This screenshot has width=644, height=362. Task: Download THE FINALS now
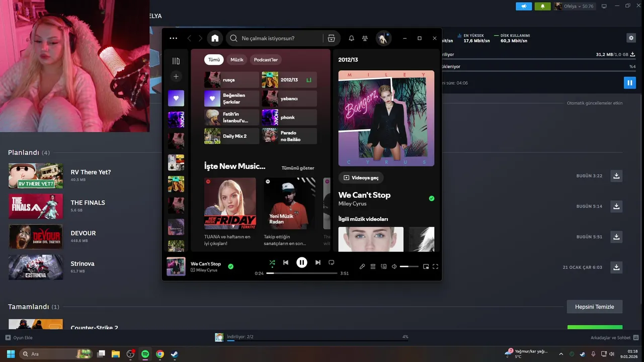[x=616, y=206]
